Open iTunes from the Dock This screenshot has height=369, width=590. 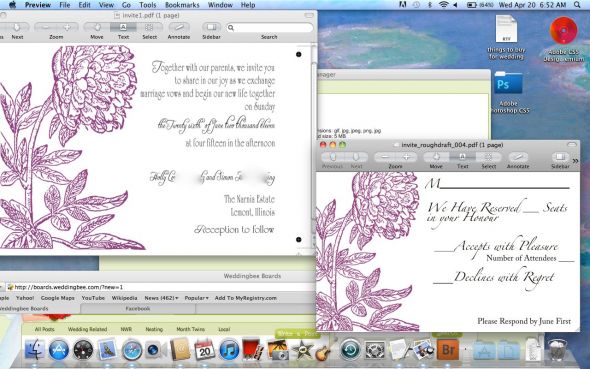[229, 349]
